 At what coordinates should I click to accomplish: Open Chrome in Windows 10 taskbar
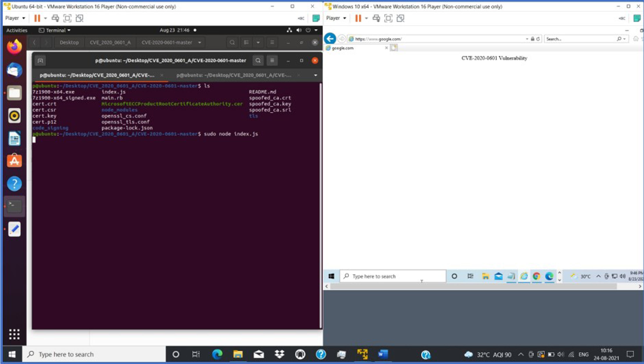pyautogui.click(x=536, y=276)
